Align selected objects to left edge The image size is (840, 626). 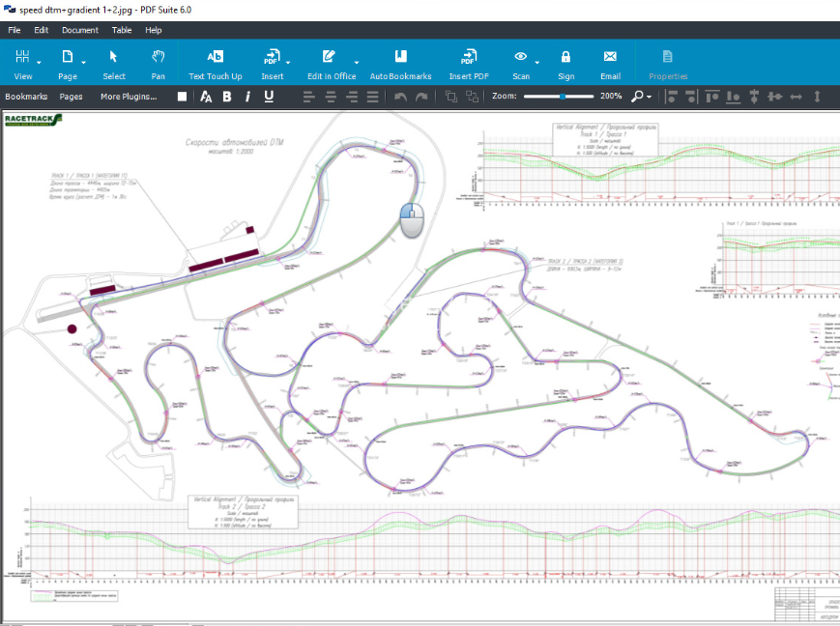(x=671, y=97)
